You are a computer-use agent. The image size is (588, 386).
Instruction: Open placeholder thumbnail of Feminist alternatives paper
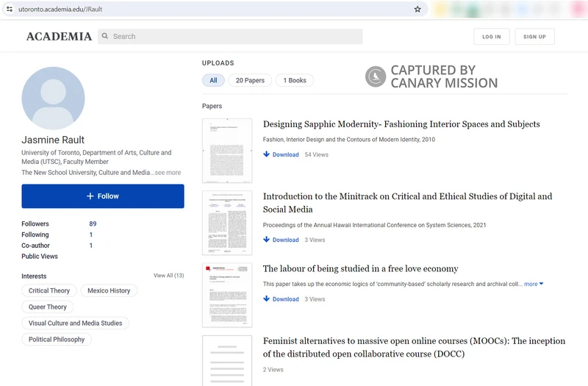tap(227, 360)
